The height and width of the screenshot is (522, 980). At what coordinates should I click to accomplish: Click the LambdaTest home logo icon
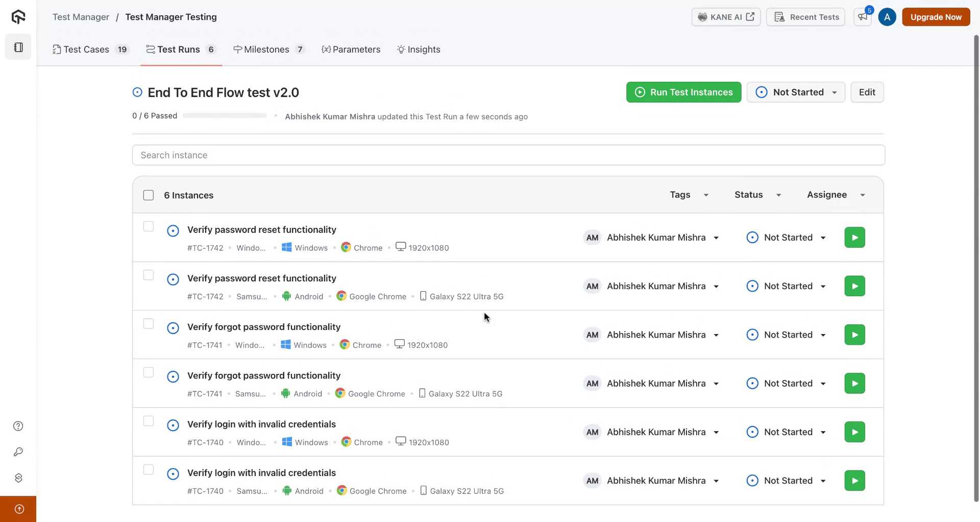18,17
